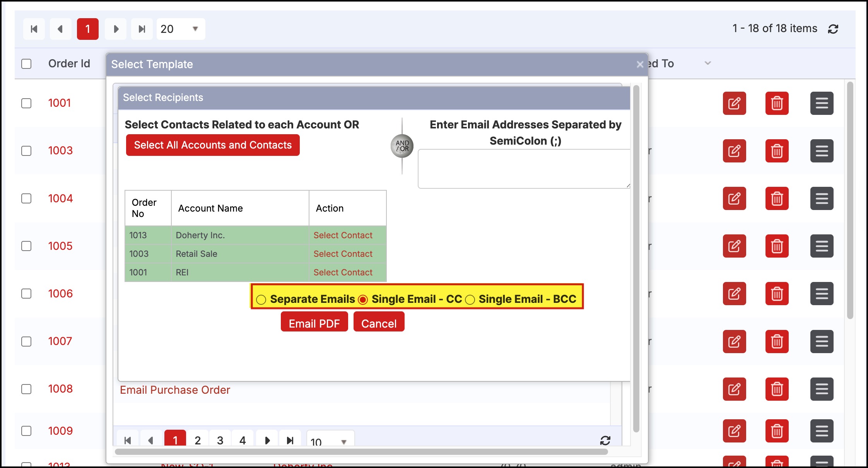Delete order 1006

click(x=777, y=294)
